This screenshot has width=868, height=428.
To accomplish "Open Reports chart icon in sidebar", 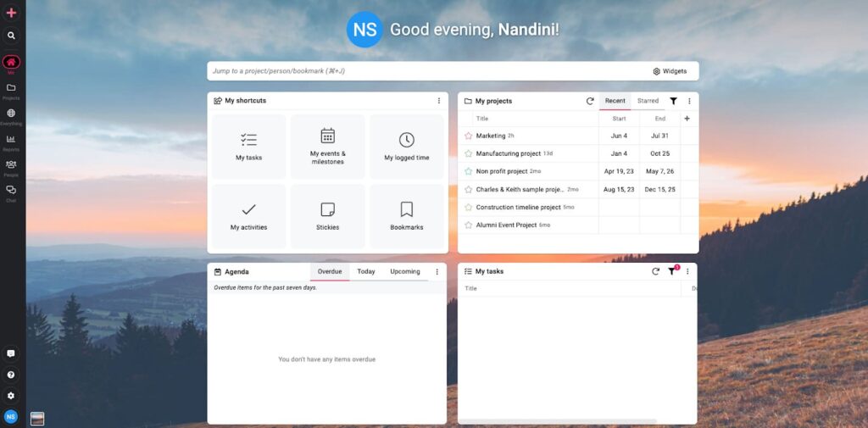I will (10, 139).
